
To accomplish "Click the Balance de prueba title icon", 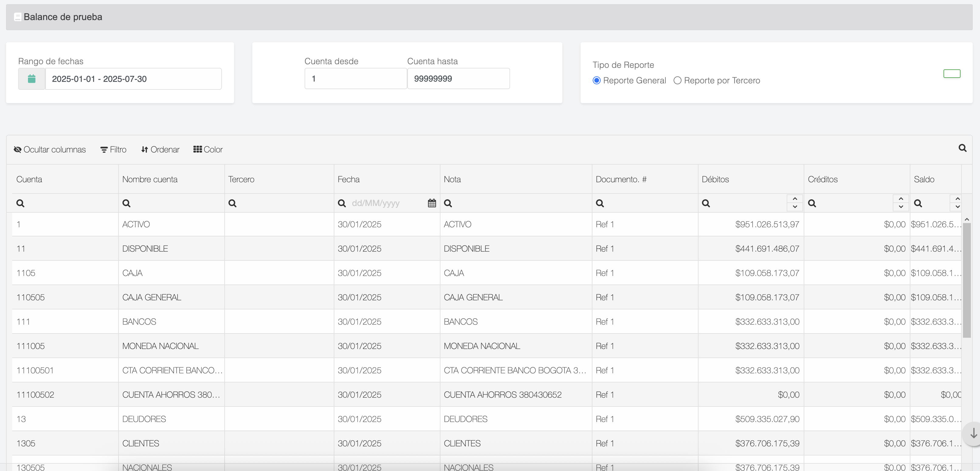I will [x=18, y=17].
